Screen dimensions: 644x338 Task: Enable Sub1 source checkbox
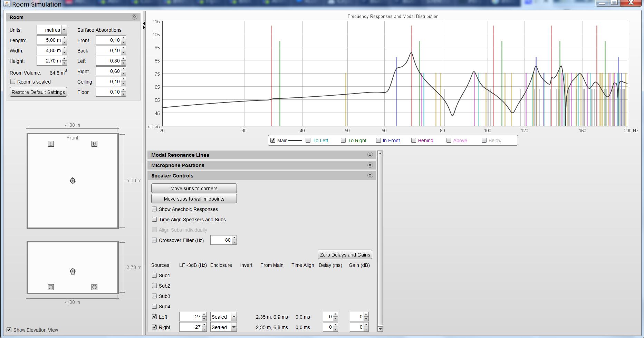154,276
